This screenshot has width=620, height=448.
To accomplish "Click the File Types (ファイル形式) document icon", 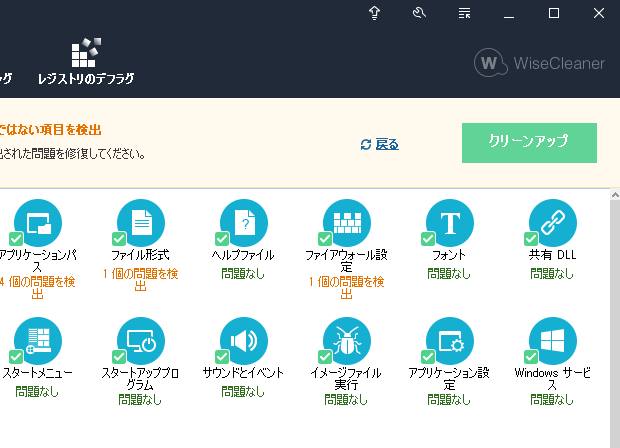I will click(x=142, y=223).
